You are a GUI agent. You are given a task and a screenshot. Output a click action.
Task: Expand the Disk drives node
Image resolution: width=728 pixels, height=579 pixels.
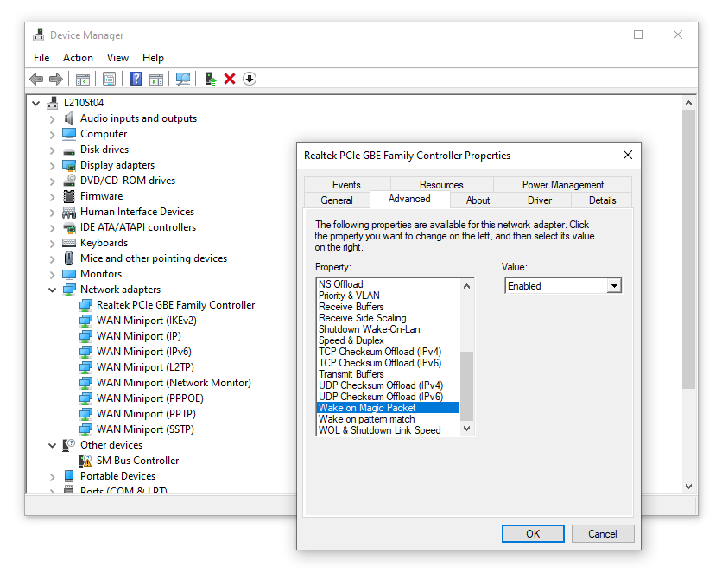click(x=52, y=150)
